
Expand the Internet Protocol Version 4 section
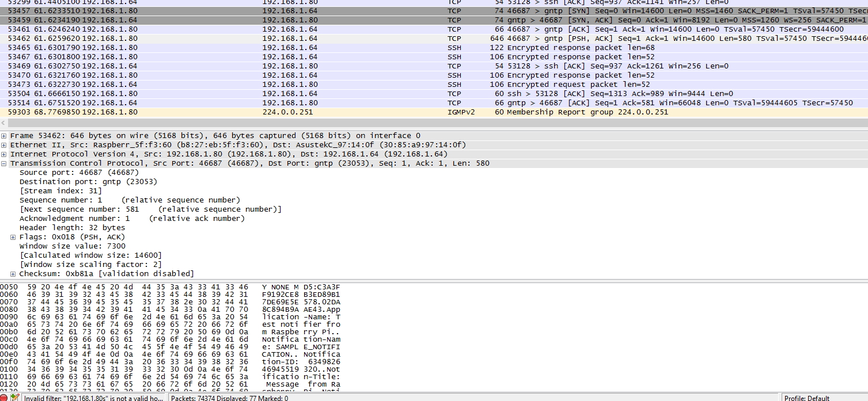point(5,154)
